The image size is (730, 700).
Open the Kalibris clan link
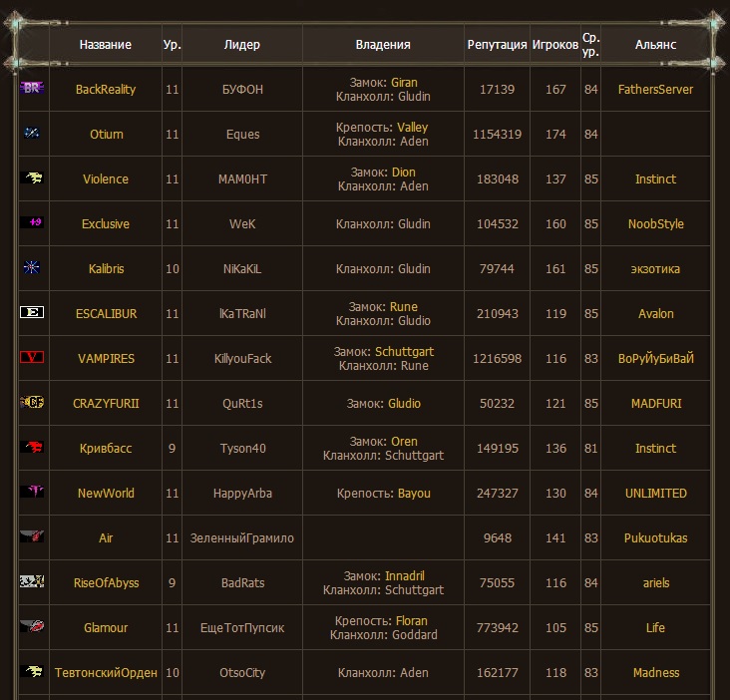pos(106,269)
